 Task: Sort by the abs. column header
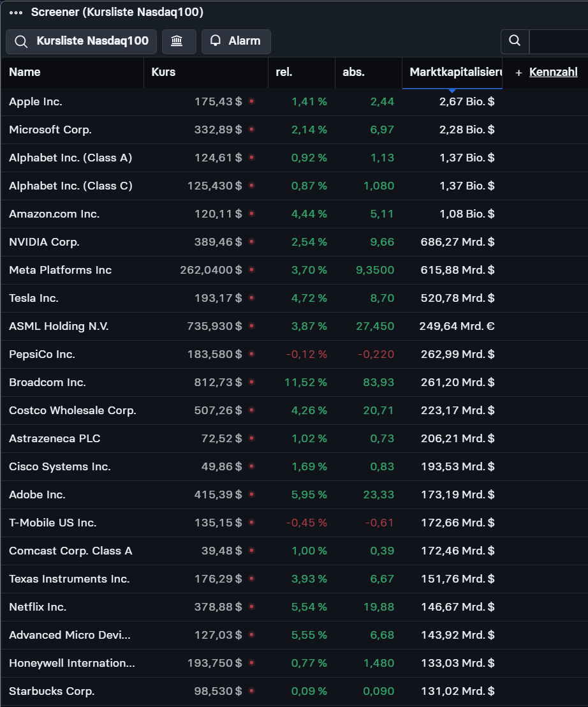coord(354,72)
